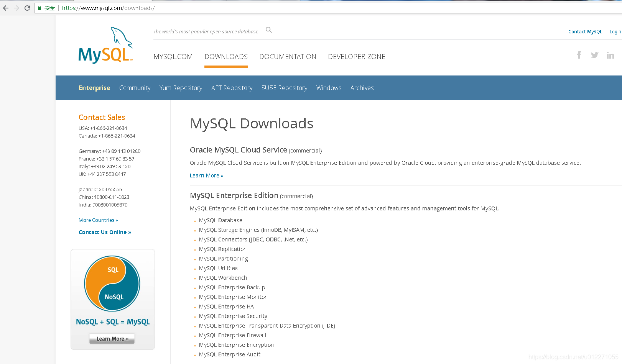Image resolution: width=622 pixels, height=364 pixels.
Task: Click MySQL Enterprise HA list item
Action: pos(226,307)
